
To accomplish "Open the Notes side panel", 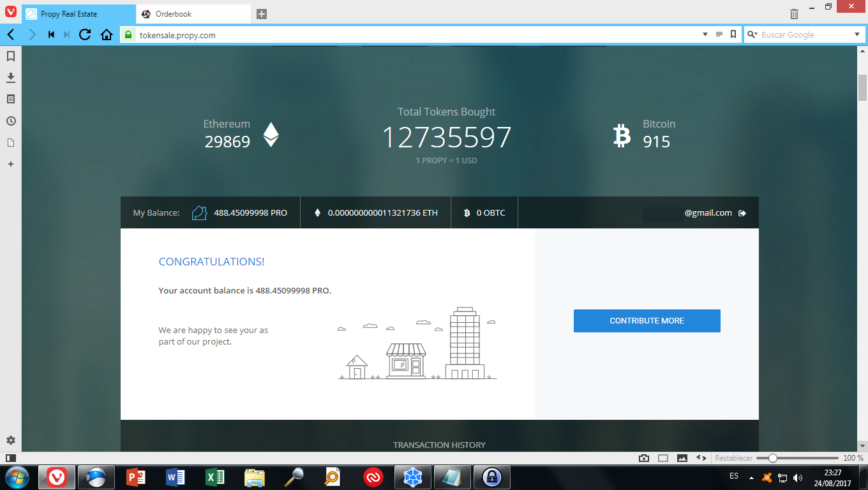I will coord(11,100).
